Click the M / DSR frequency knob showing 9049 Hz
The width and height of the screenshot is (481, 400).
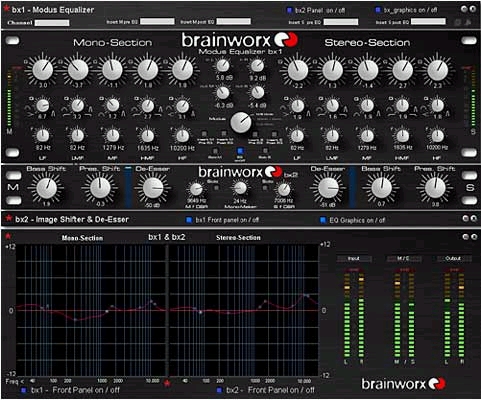196,189
